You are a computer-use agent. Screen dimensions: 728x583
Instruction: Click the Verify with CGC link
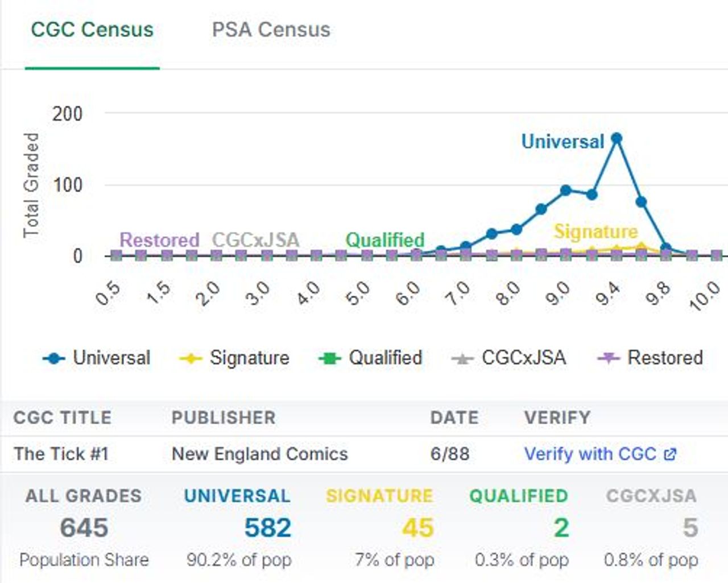(x=590, y=454)
